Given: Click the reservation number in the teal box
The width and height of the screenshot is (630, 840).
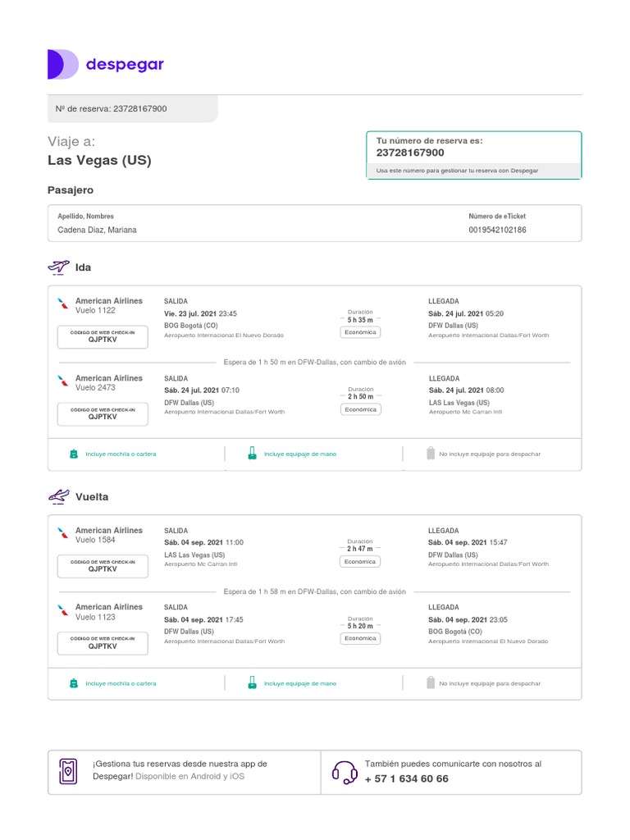Looking at the screenshot, I should (x=410, y=153).
